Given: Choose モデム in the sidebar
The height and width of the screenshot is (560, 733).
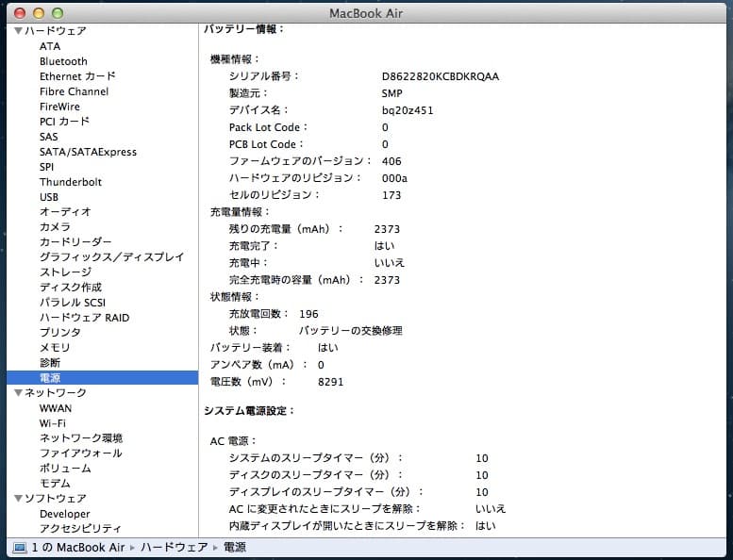Looking at the screenshot, I should tap(55, 484).
